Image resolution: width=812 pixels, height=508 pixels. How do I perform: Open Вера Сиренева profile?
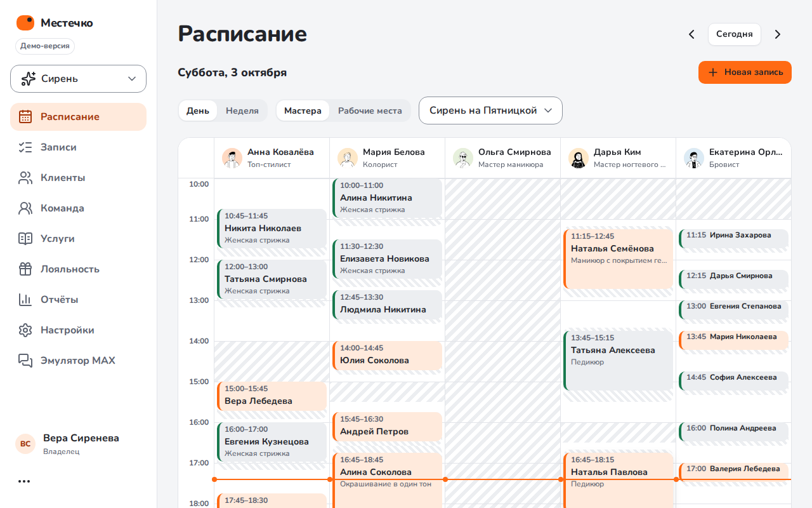click(78, 444)
